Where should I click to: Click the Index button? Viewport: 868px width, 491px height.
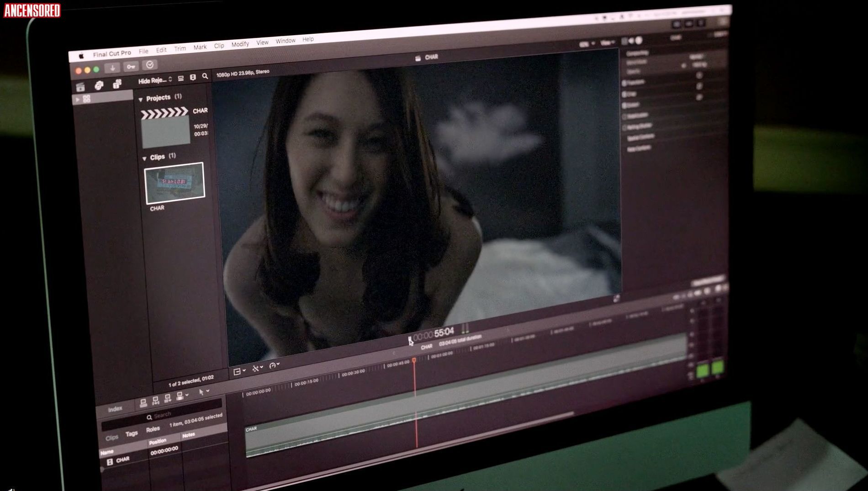(x=115, y=409)
